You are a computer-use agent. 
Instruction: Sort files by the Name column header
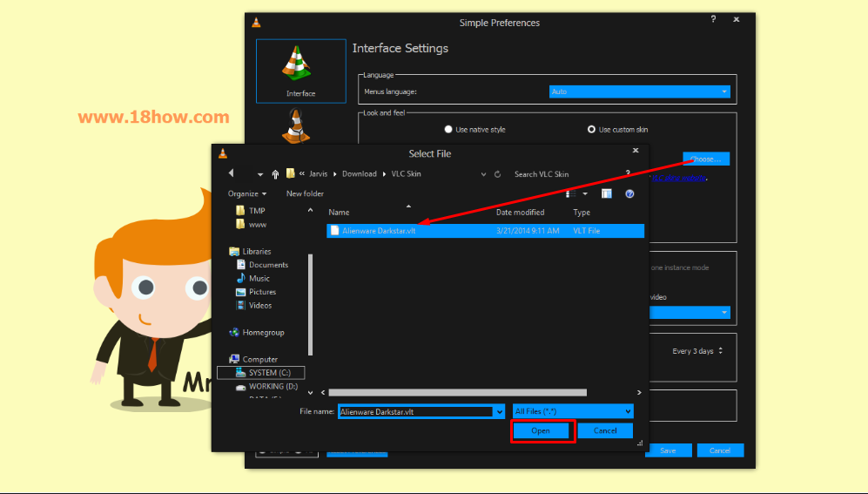339,212
